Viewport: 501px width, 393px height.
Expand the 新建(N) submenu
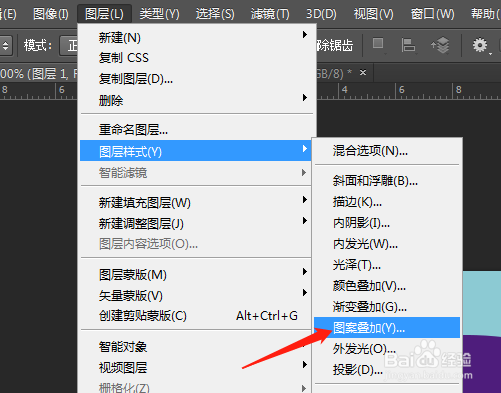coord(197,38)
